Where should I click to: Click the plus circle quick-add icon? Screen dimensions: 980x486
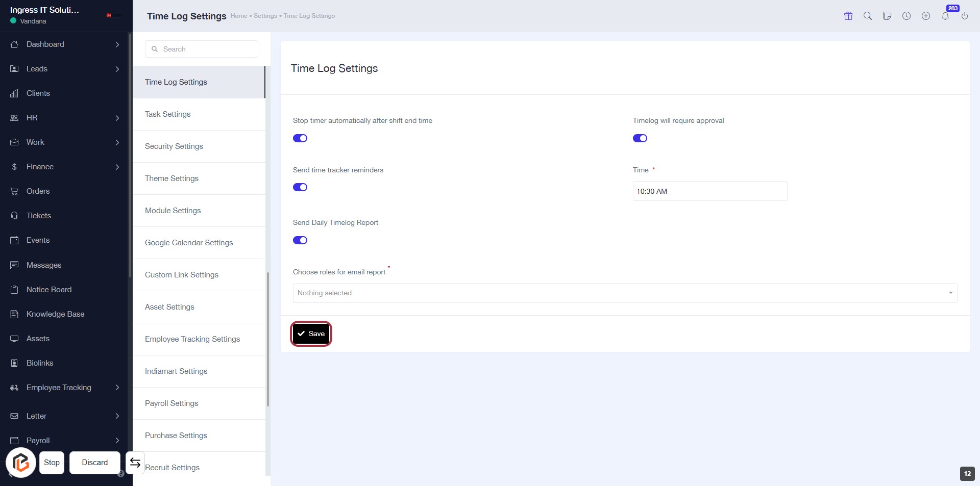click(926, 16)
